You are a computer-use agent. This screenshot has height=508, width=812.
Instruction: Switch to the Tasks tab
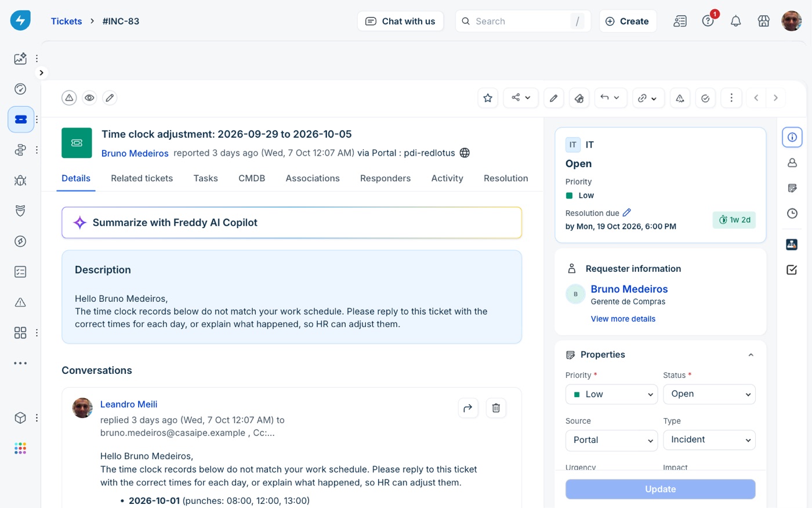pyautogui.click(x=206, y=178)
